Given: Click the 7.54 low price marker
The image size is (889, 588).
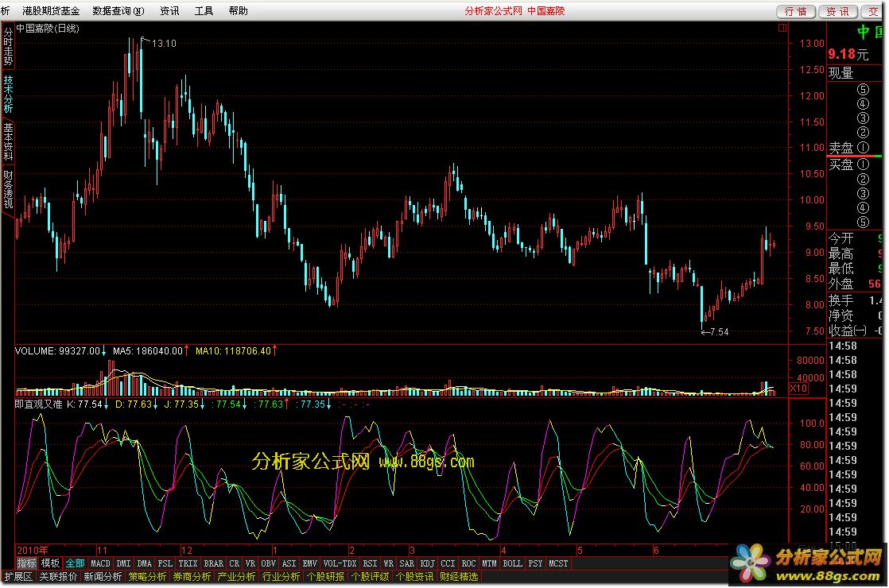Looking at the screenshot, I should (719, 332).
